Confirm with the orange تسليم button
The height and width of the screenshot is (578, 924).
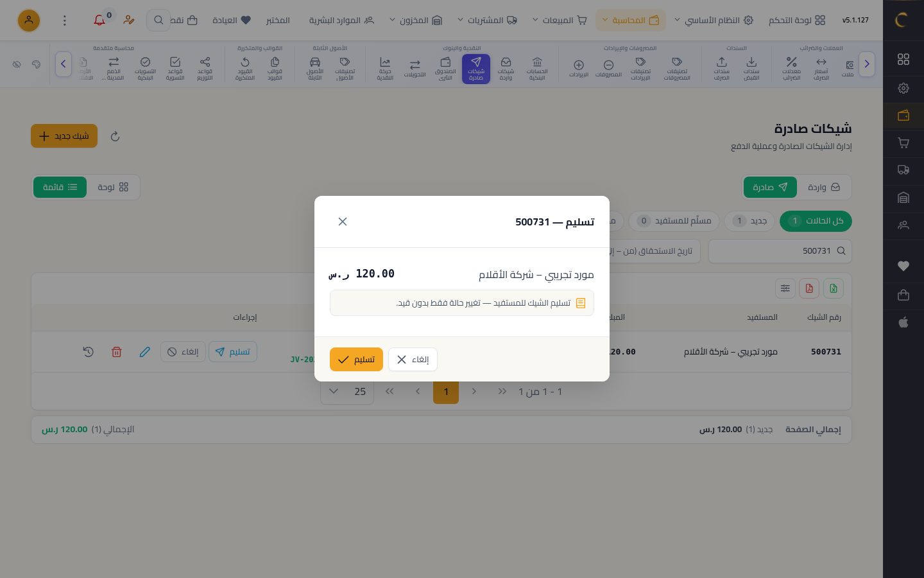356,359
